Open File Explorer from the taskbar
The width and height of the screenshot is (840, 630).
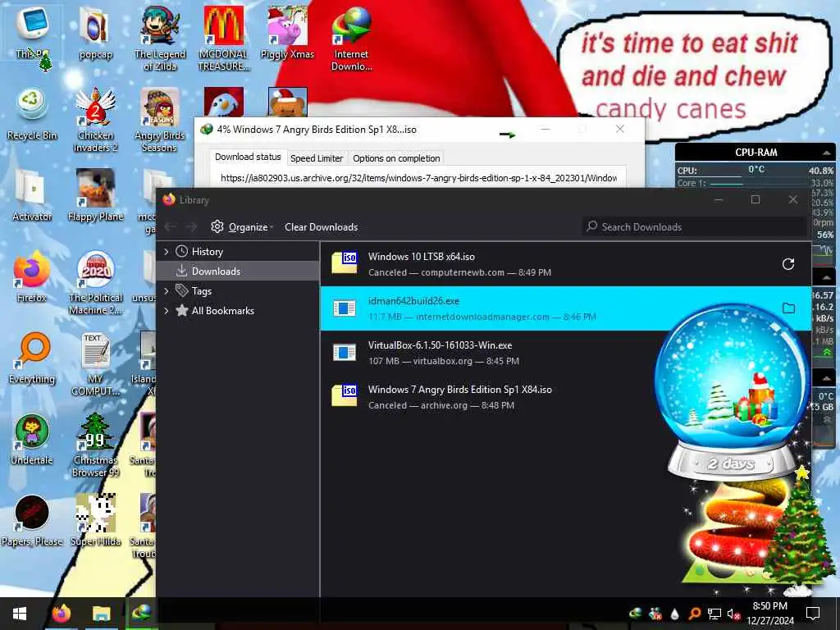(101, 614)
